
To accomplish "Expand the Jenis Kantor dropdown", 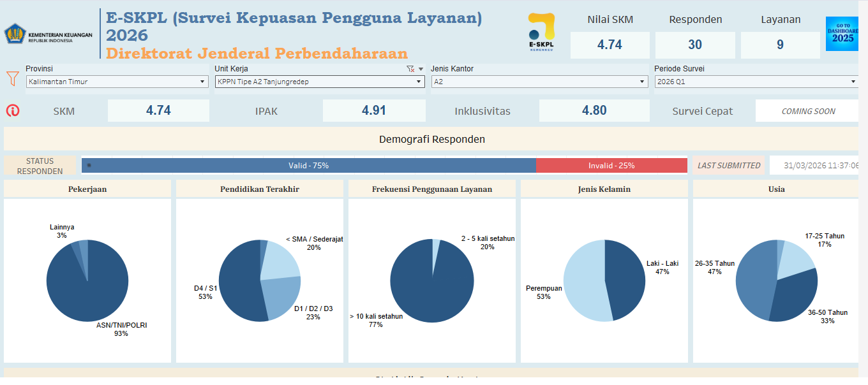I will pyautogui.click(x=642, y=82).
